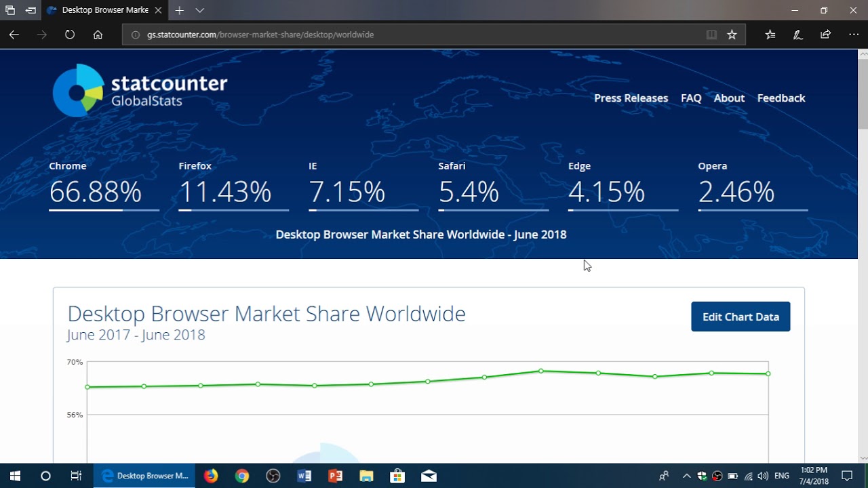Open Mail app from the taskbar

pos(429,476)
